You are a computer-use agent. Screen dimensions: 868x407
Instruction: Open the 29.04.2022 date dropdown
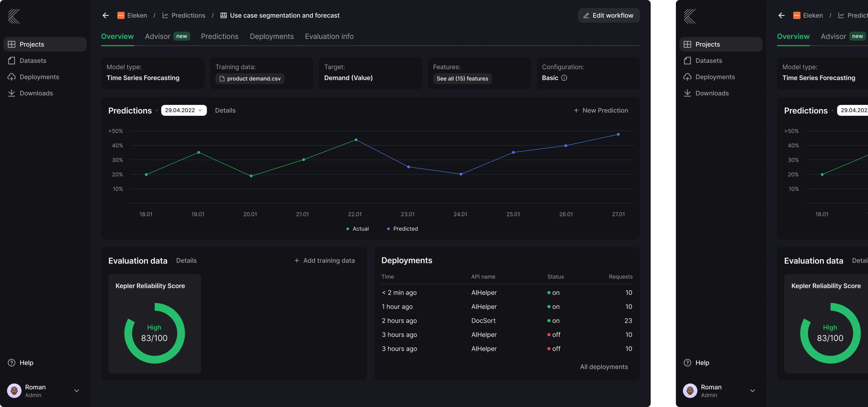184,110
